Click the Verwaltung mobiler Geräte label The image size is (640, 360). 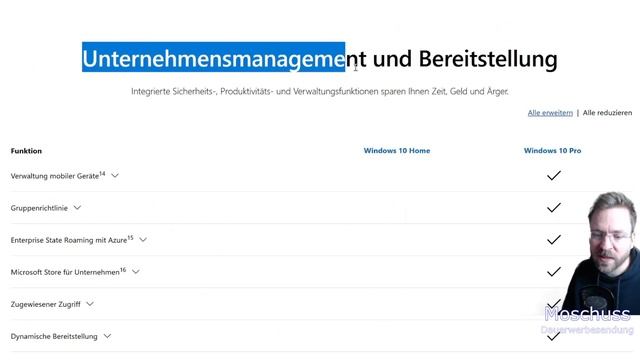click(x=58, y=176)
